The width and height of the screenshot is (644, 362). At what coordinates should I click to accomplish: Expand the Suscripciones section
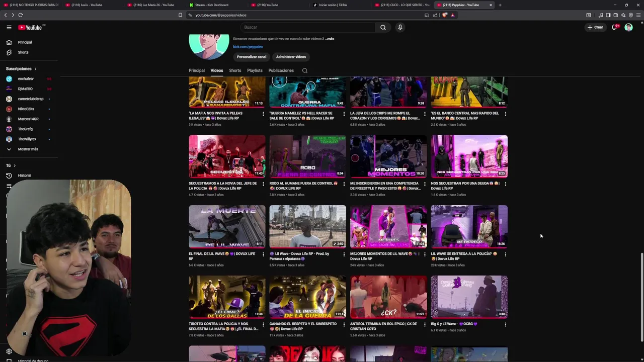[21, 68]
